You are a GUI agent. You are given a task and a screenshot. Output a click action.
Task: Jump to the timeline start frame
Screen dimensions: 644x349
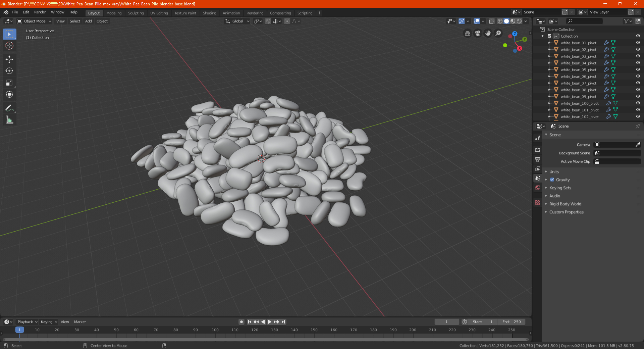pyautogui.click(x=250, y=322)
